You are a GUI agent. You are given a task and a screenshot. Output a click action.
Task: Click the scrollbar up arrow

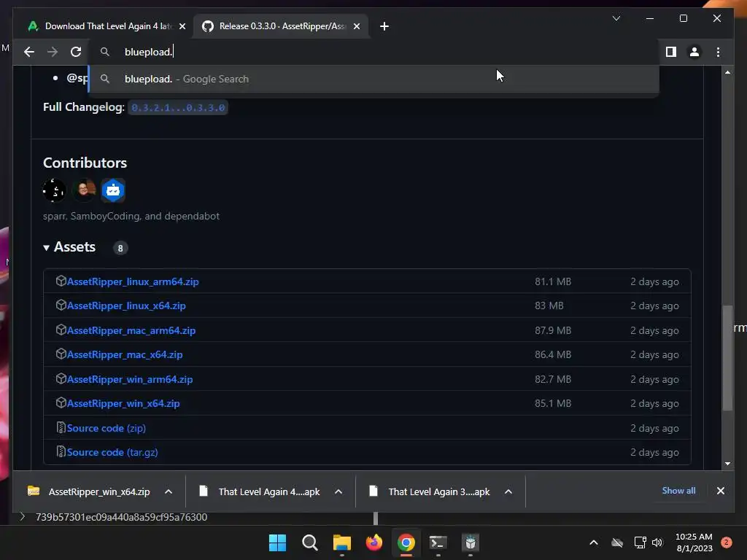pos(727,72)
